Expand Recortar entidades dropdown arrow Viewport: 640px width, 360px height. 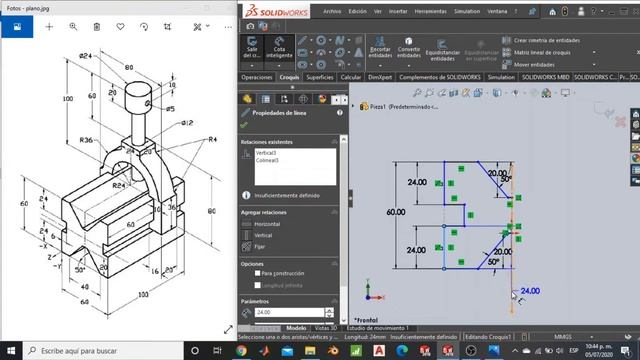(380, 66)
